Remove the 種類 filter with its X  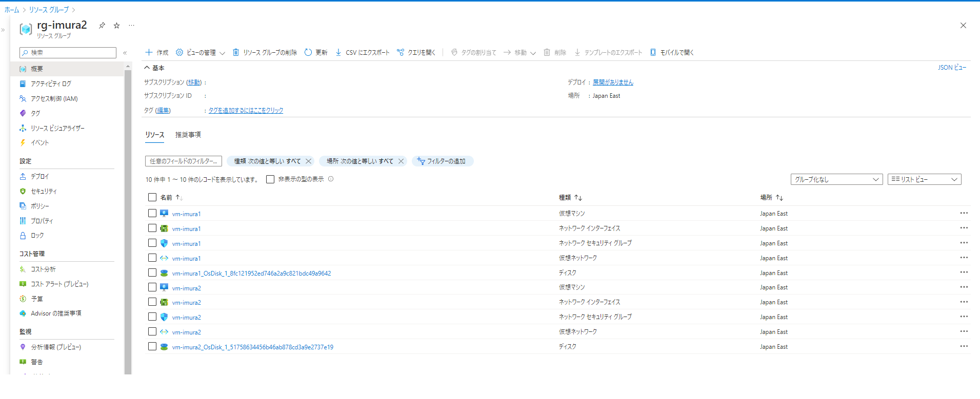308,161
